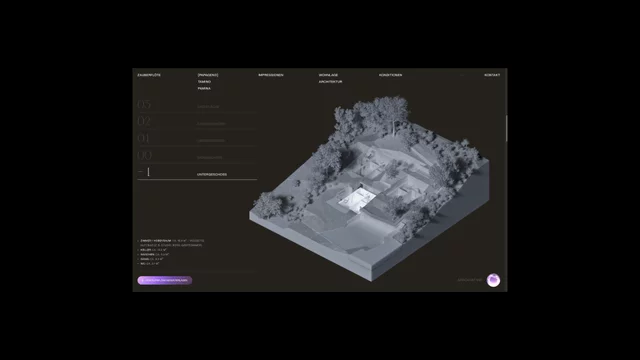640x360 pixels.
Task: Open the ARCHITEKTUR section
Action: (330, 82)
